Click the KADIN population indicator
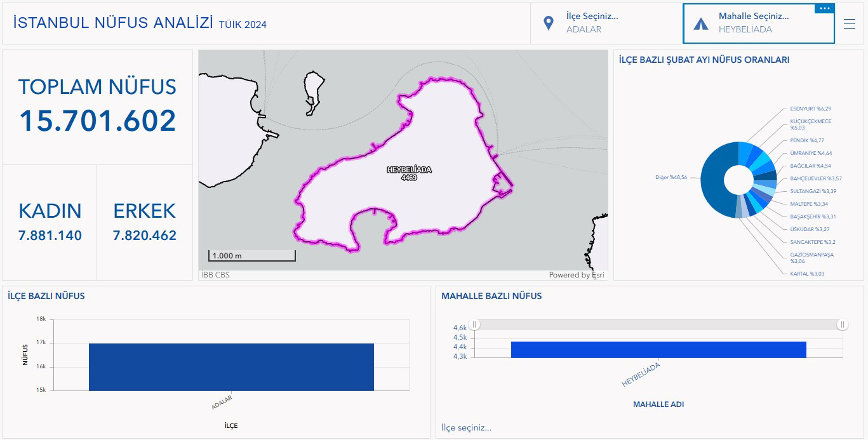 pos(50,222)
